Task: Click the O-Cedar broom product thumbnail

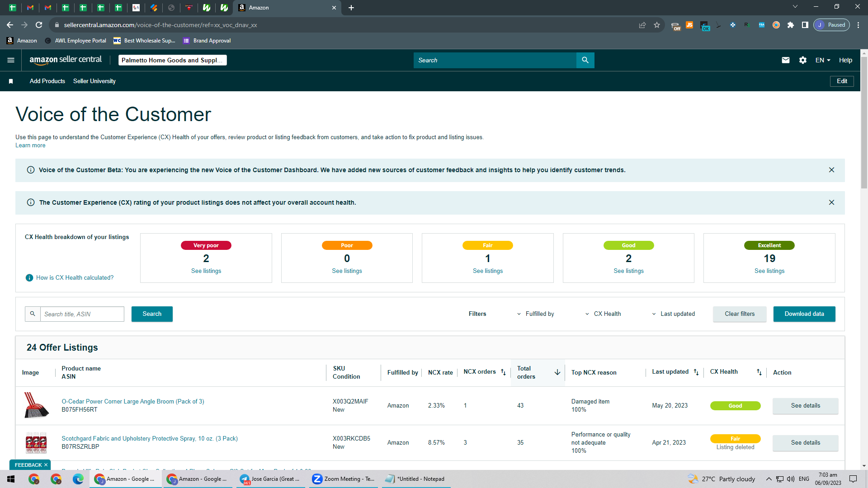Action: pyautogui.click(x=36, y=405)
